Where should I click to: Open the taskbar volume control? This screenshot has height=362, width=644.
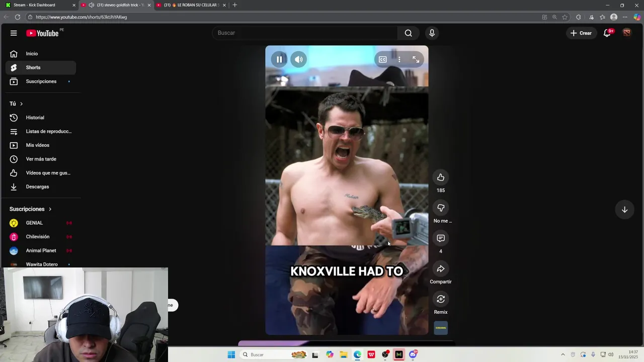pyautogui.click(x=611, y=354)
